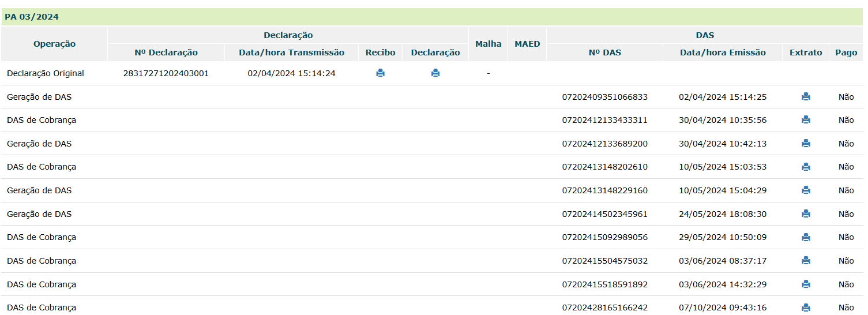868x315 pixels.
Task: Open Extrato for DAS 07202413148229160
Action: (x=806, y=190)
